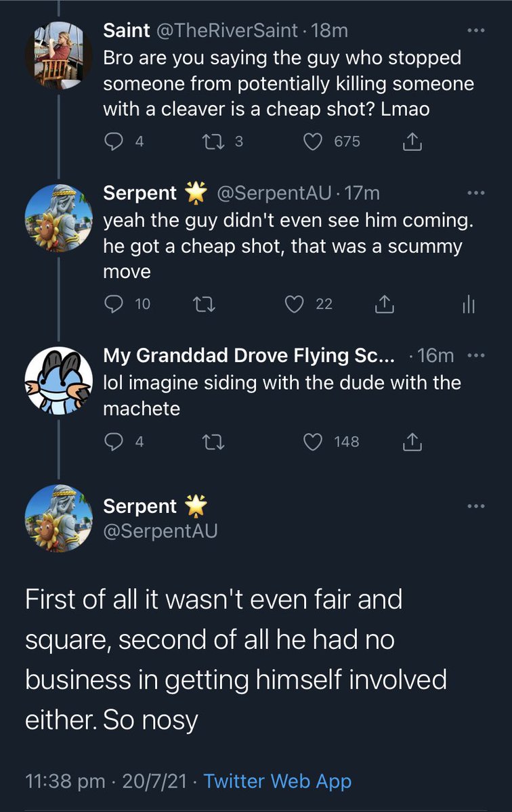Open the Twitter Web App link

(278, 782)
